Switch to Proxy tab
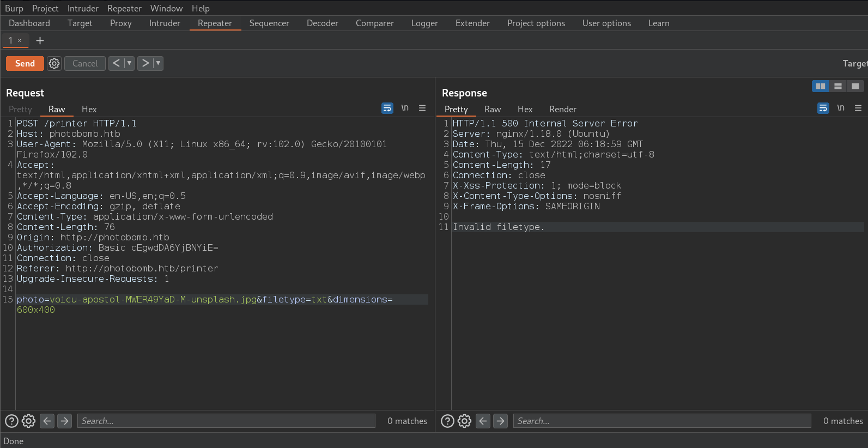Viewport: 868px width, 448px height. click(x=121, y=23)
